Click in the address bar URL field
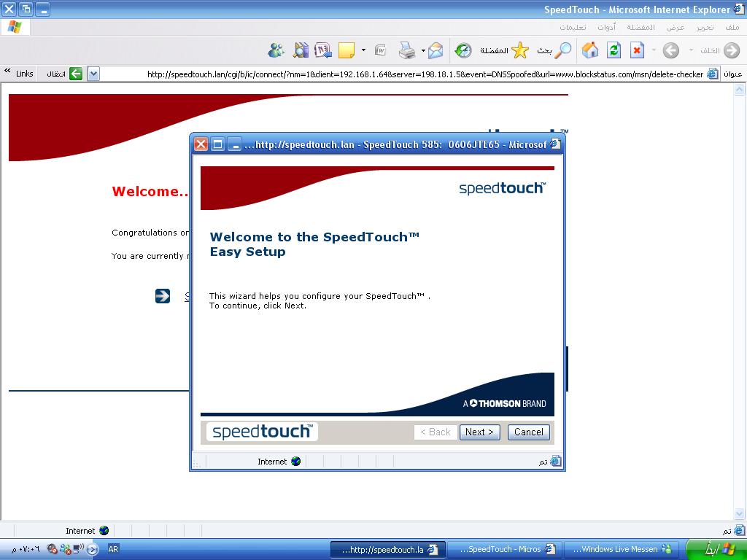This screenshot has height=560, width=747. [x=403, y=74]
